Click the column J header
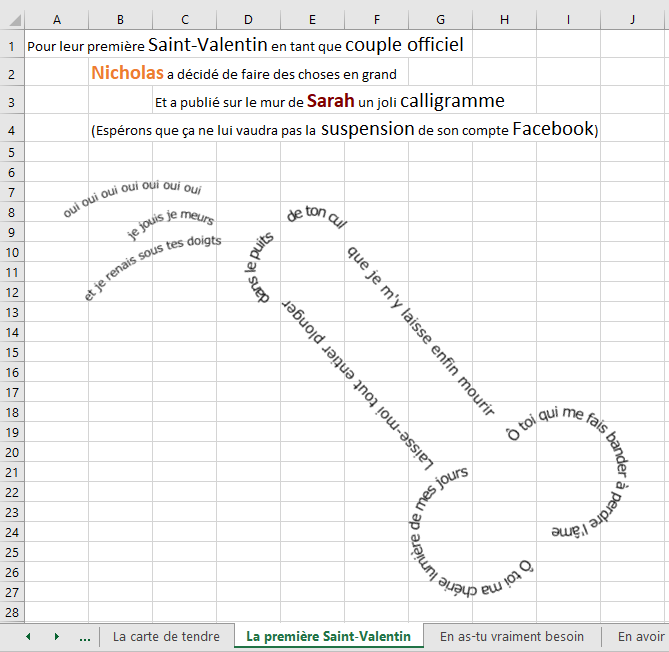669x652 pixels. click(633, 20)
